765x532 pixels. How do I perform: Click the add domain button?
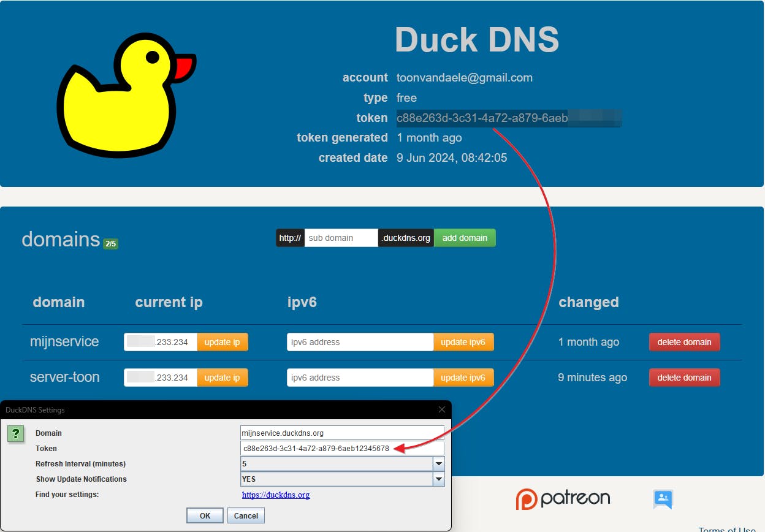465,238
